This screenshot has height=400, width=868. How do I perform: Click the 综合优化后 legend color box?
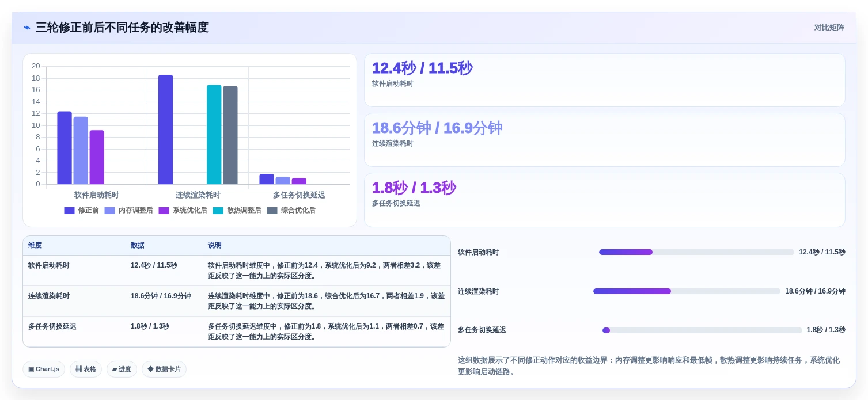pos(272,211)
